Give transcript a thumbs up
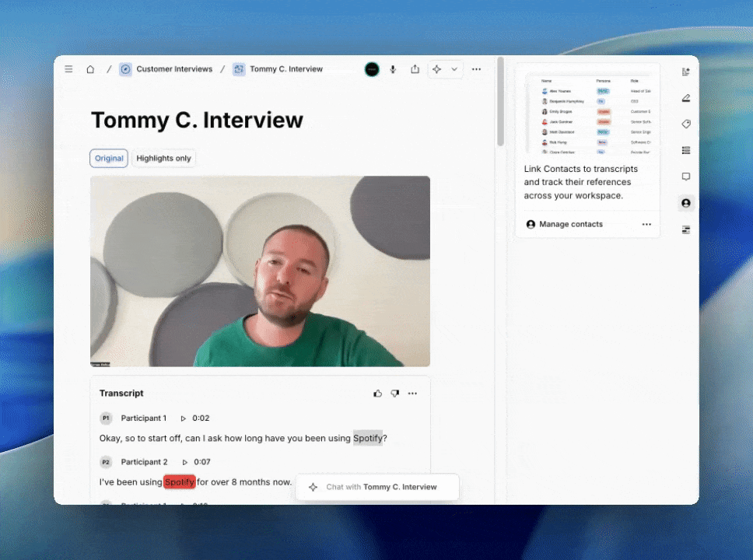This screenshot has height=560, width=753. [x=378, y=394]
